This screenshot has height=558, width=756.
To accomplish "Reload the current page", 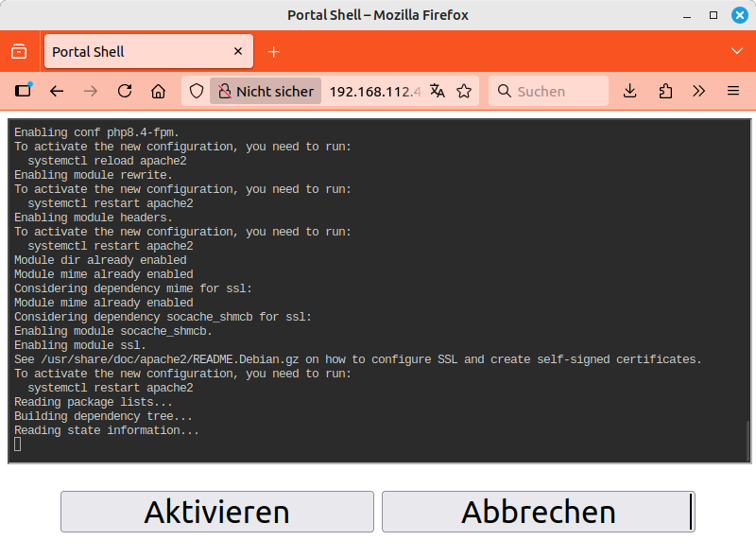I will pos(124,91).
